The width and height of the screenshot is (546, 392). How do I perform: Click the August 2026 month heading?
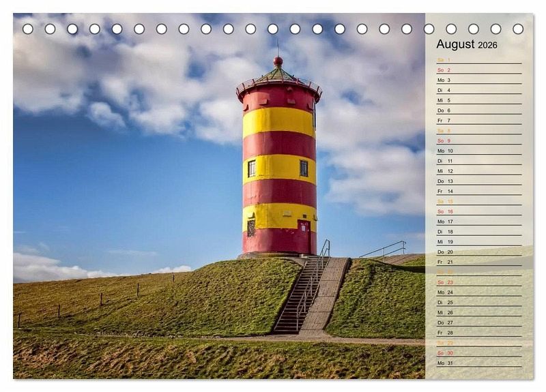pyautogui.click(x=467, y=44)
